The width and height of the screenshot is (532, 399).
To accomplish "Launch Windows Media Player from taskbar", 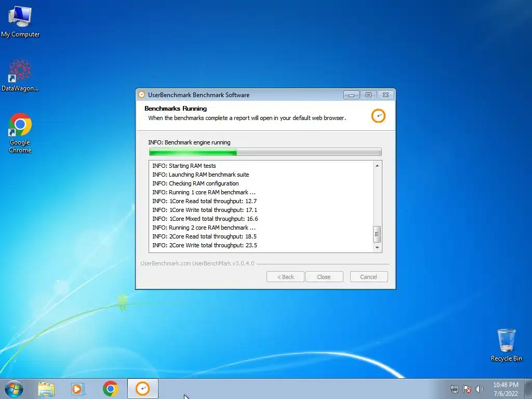I will click(x=78, y=389).
